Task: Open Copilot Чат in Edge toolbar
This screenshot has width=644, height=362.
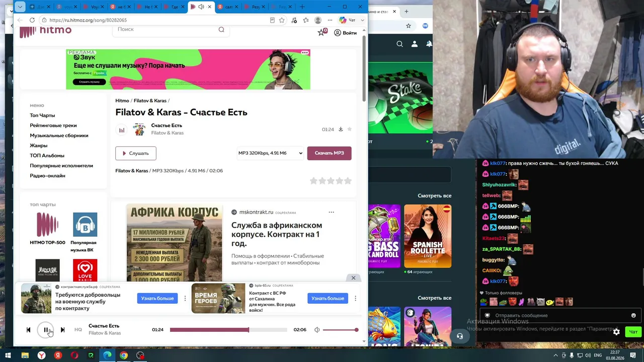Action: [348, 20]
